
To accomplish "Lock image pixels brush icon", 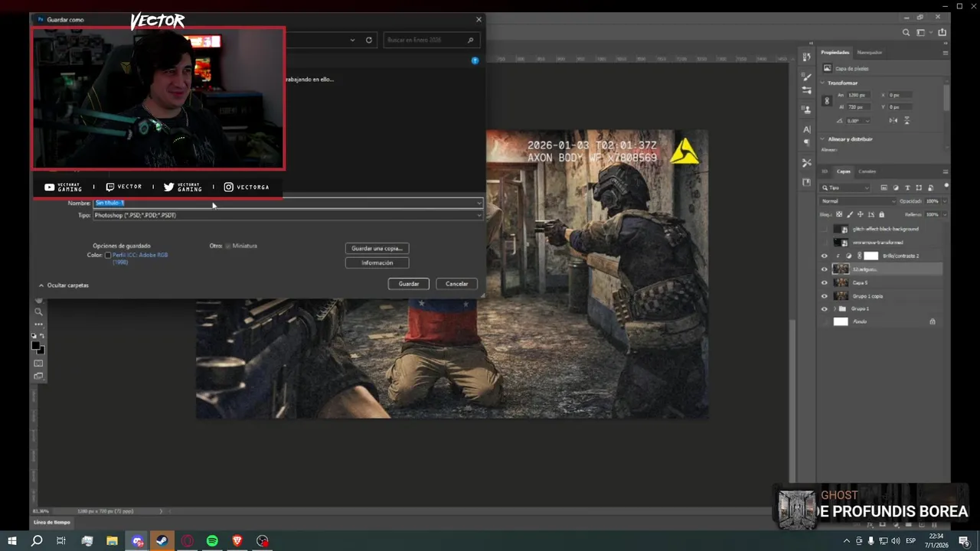I will (850, 214).
